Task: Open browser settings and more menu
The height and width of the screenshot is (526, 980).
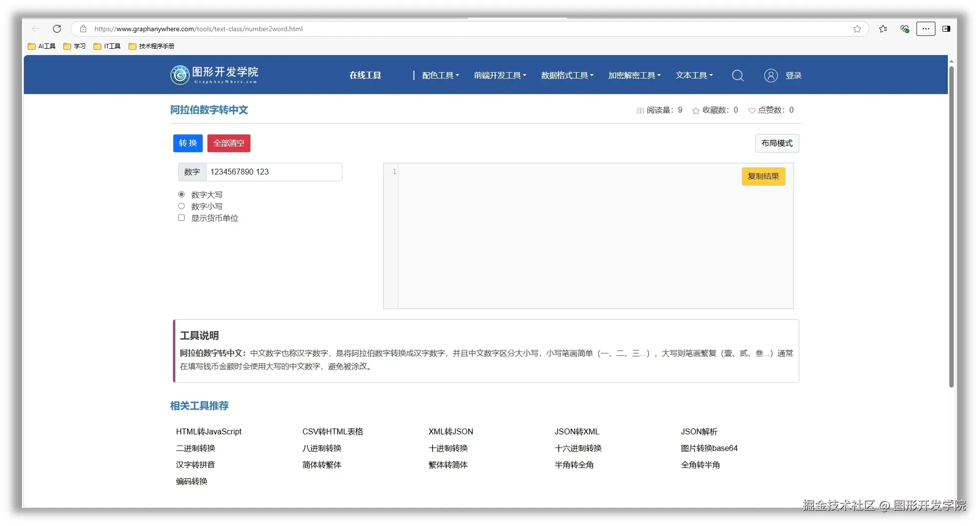Action: [x=926, y=29]
